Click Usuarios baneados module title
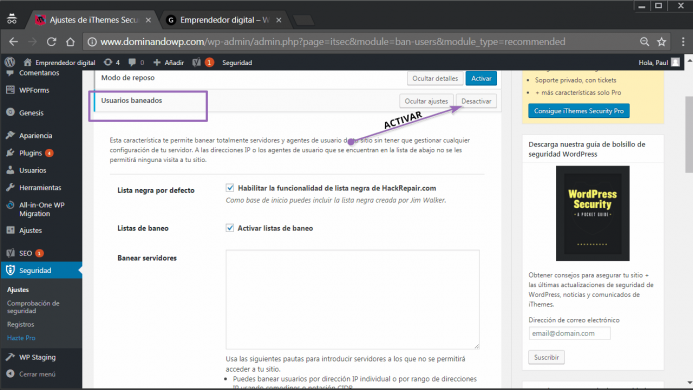 coord(131,100)
